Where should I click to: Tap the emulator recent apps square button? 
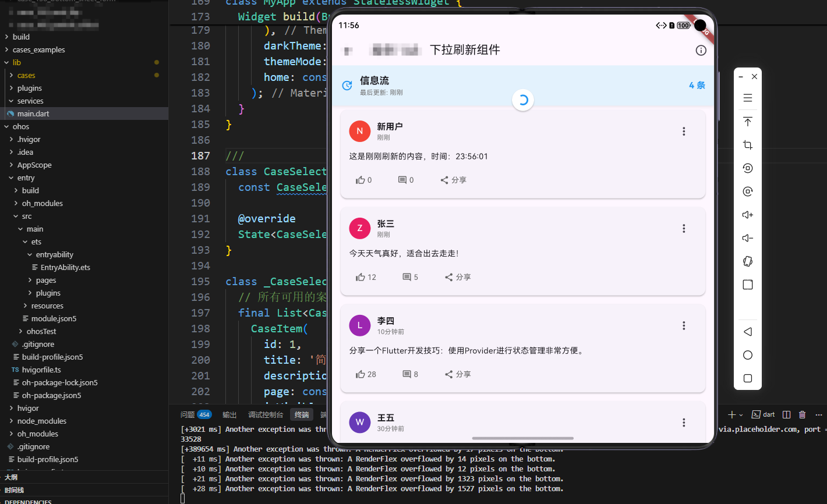click(748, 378)
